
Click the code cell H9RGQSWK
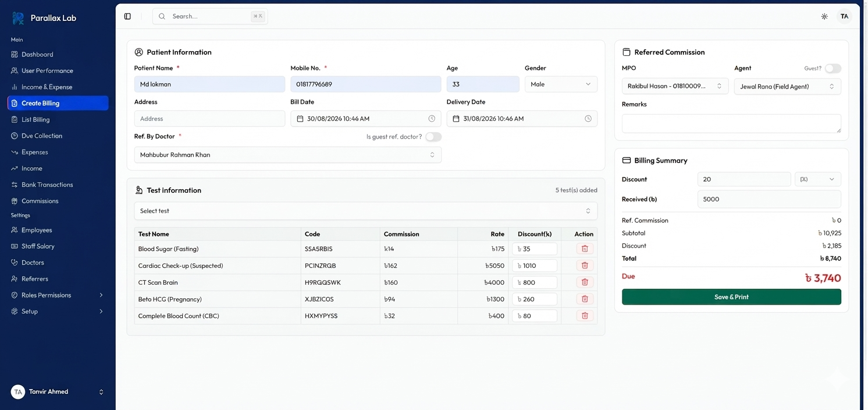point(323,282)
